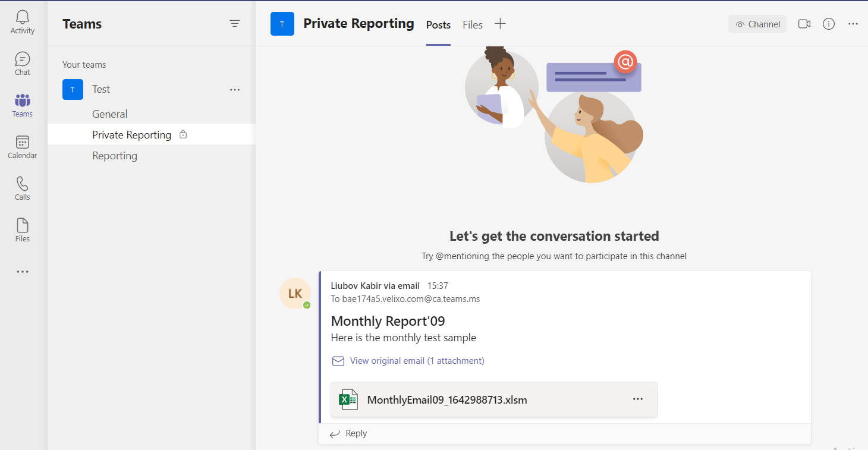Click the 15:37 message timestamp
The width and height of the screenshot is (868, 450).
pyautogui.click(x=438, y=286)
